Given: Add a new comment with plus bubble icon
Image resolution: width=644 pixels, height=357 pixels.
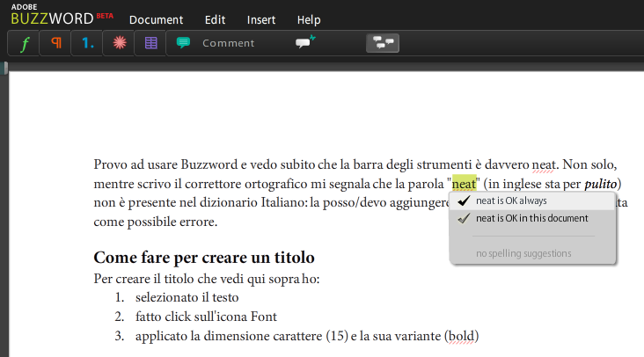Looking at the screenshot, I should 304,42.
